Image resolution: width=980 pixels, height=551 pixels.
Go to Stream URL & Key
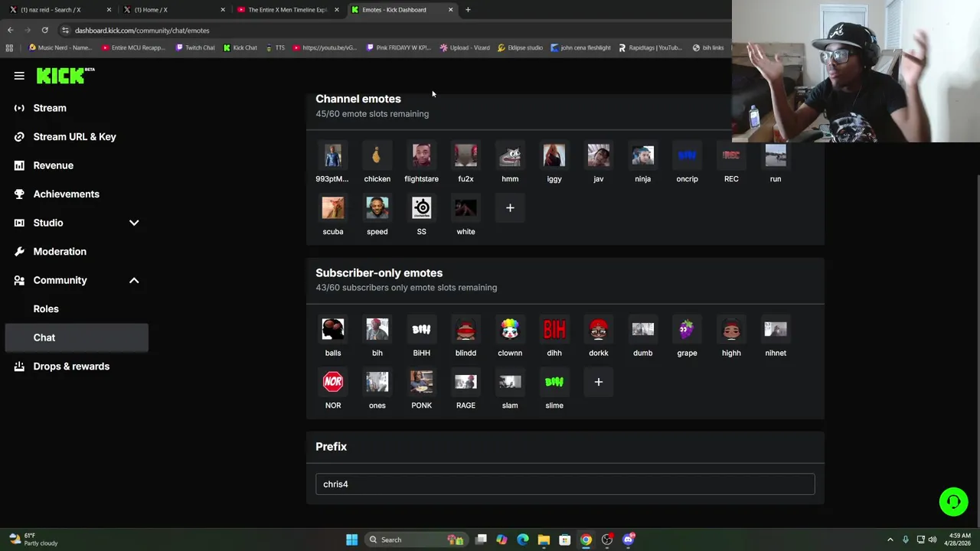tap(77, 136)
